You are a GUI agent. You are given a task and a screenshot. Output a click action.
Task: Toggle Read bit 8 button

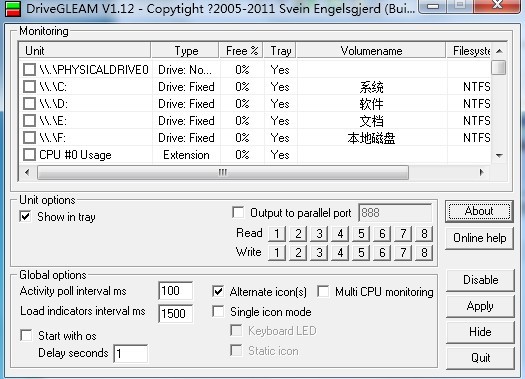point(424,233)
